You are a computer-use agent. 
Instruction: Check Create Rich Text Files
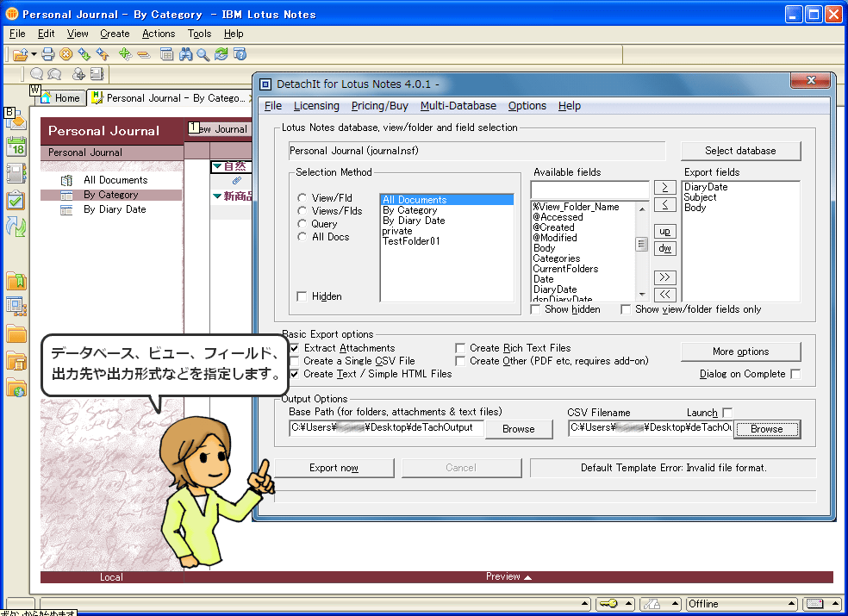coord(460,348)
